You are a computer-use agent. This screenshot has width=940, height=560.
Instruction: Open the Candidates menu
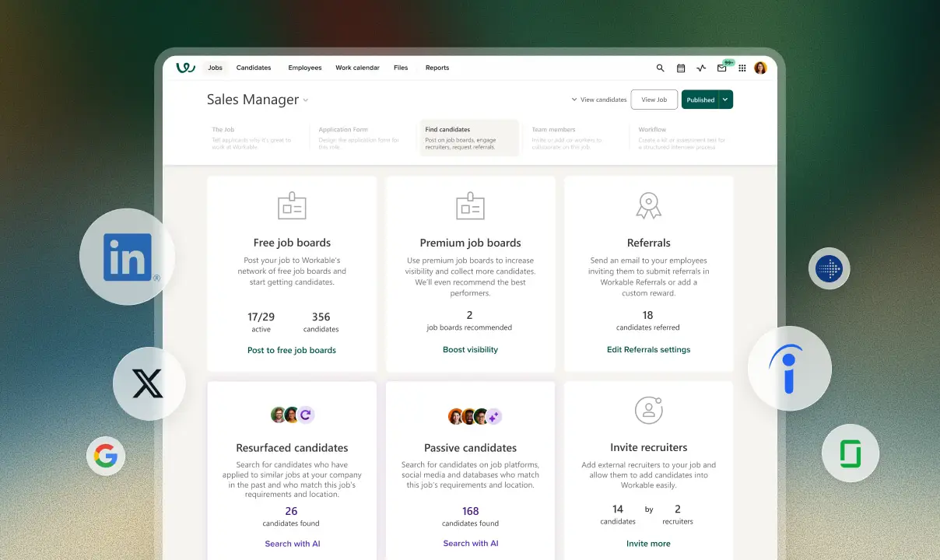click(254, 68)
